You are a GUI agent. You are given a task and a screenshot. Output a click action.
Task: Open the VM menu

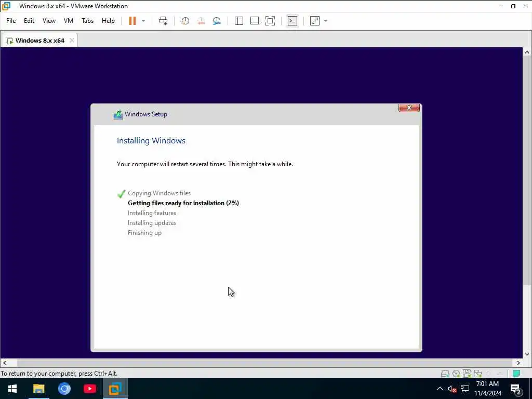(x=69, y=21)
